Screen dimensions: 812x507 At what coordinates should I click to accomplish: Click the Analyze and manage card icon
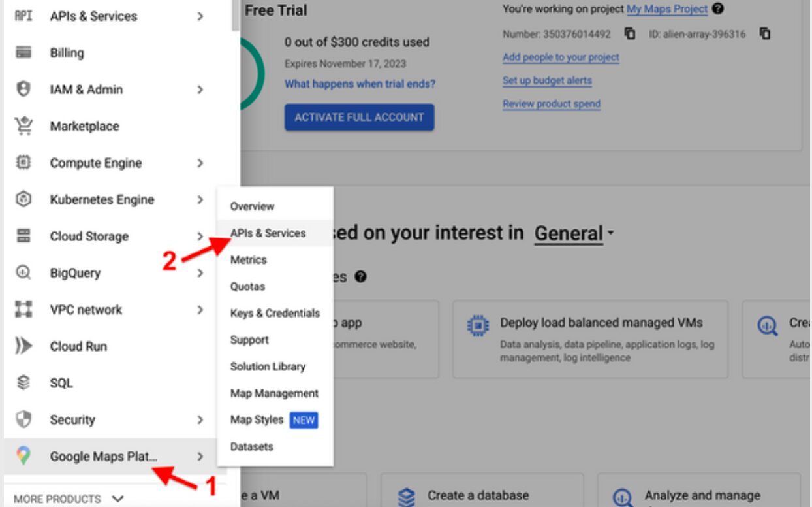pos(623,498)
